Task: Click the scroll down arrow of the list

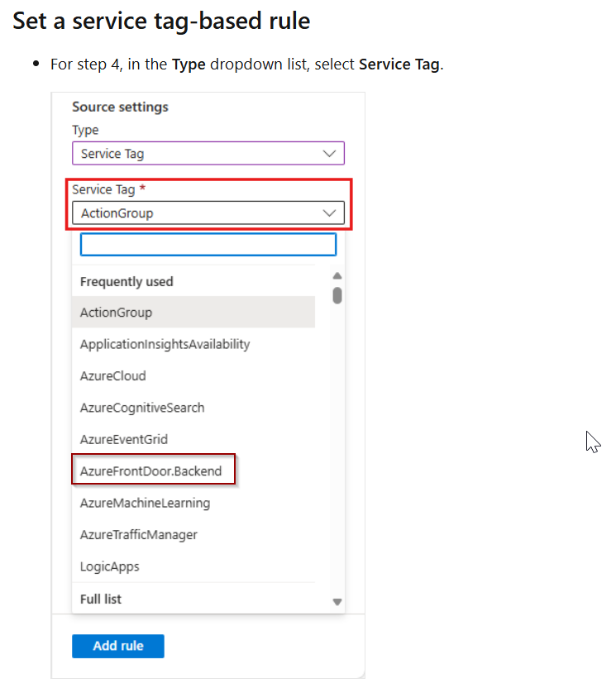Action: [x=337, y=602]
